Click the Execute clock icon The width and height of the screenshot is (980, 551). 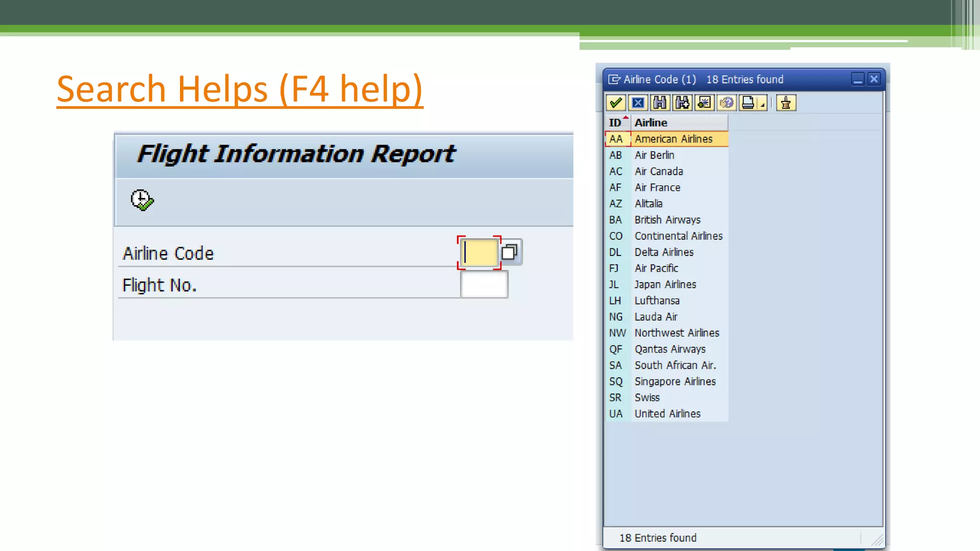[142, 200]
